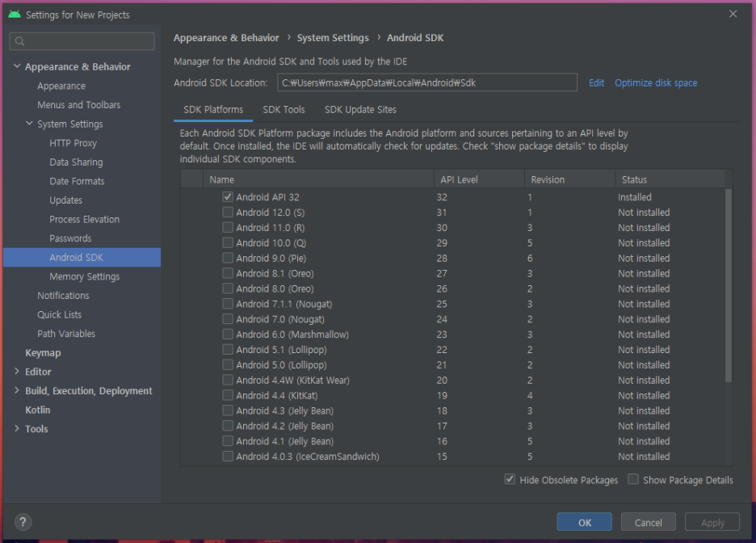Image resolution: width=756 pixels, height=543 pixels.
Task: Click the help question mark icon
Action: point(23,522)
